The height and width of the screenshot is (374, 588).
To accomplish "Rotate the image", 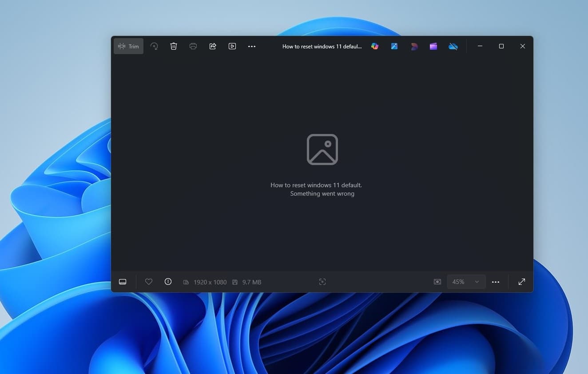I will click(154, 46).
